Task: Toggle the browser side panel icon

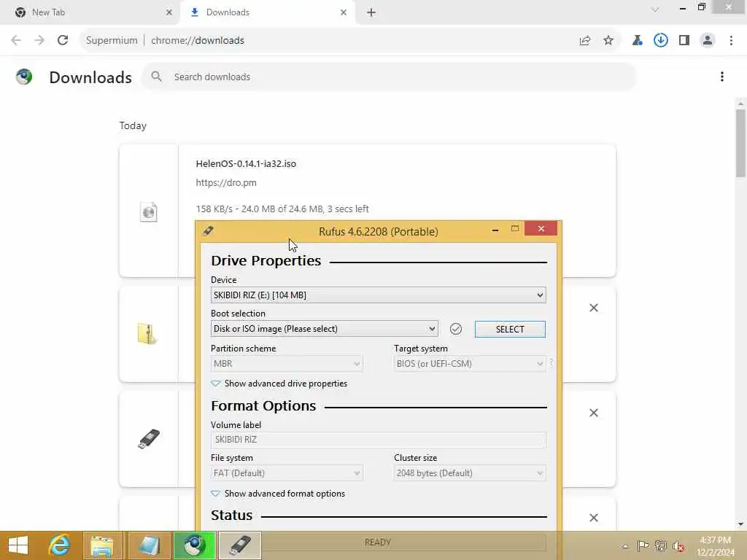Action: click(x=684, y=41)
